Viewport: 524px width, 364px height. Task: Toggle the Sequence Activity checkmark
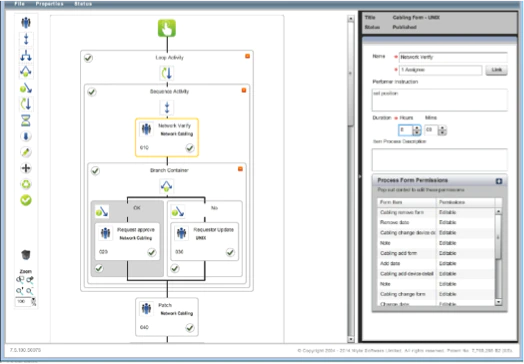(92, 92)
